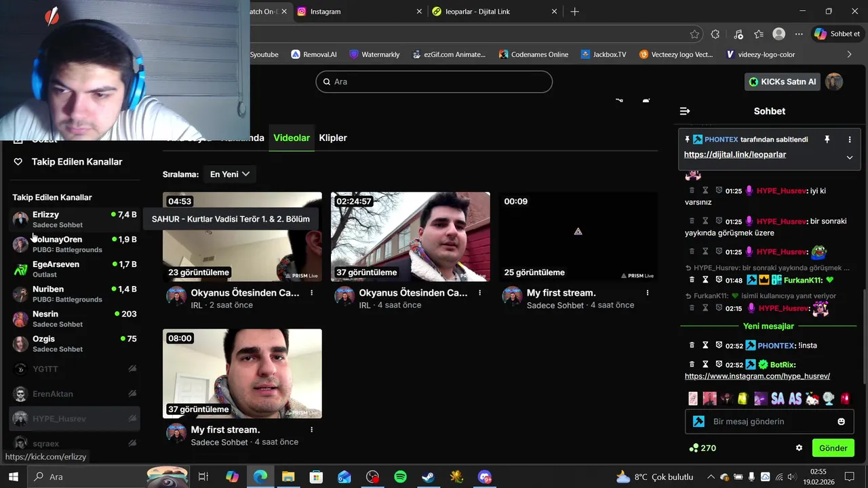Switch to the Videolar tab
Viewport: 868px width, 488px height.
tap(292, 138)
